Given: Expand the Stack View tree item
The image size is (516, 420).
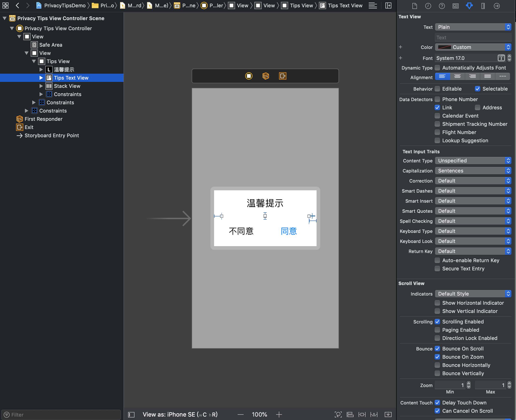Looking at the screenshot, I should click(41, 86).
